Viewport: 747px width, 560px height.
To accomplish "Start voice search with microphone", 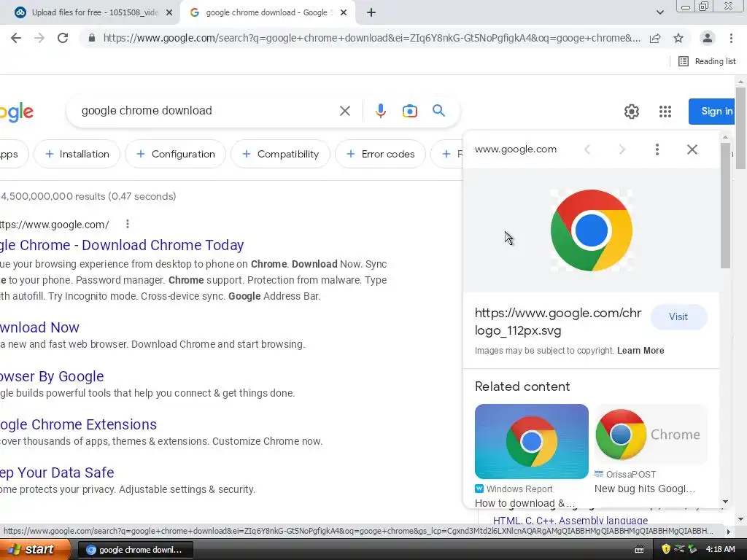I will [x=380, y=111].
